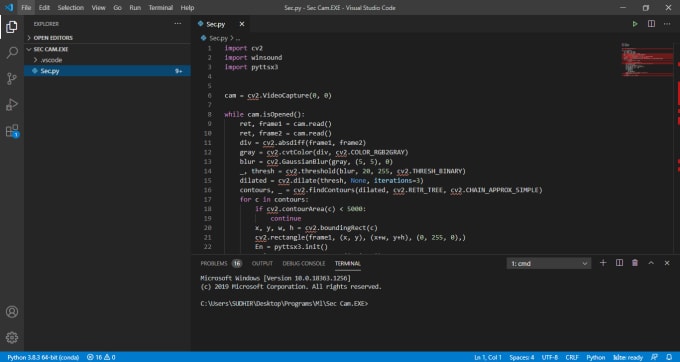The image size is (680, 362).
Task: Open editor More Actions ellipsis
Action: coord(667,24)
